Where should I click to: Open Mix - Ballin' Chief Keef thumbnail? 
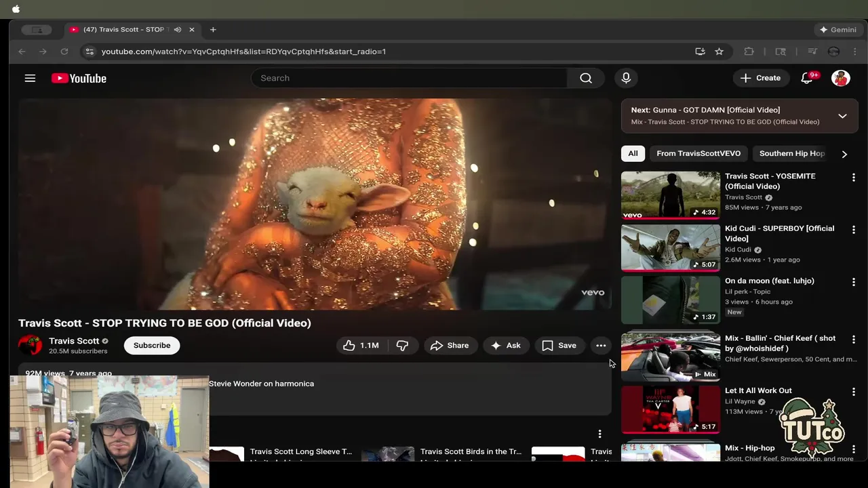671,357
